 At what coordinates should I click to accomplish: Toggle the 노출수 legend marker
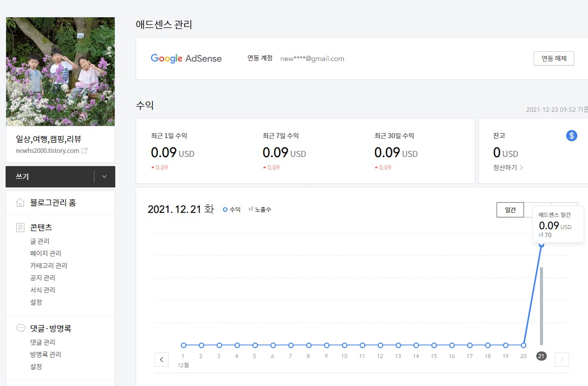click(x=260, y=209)
